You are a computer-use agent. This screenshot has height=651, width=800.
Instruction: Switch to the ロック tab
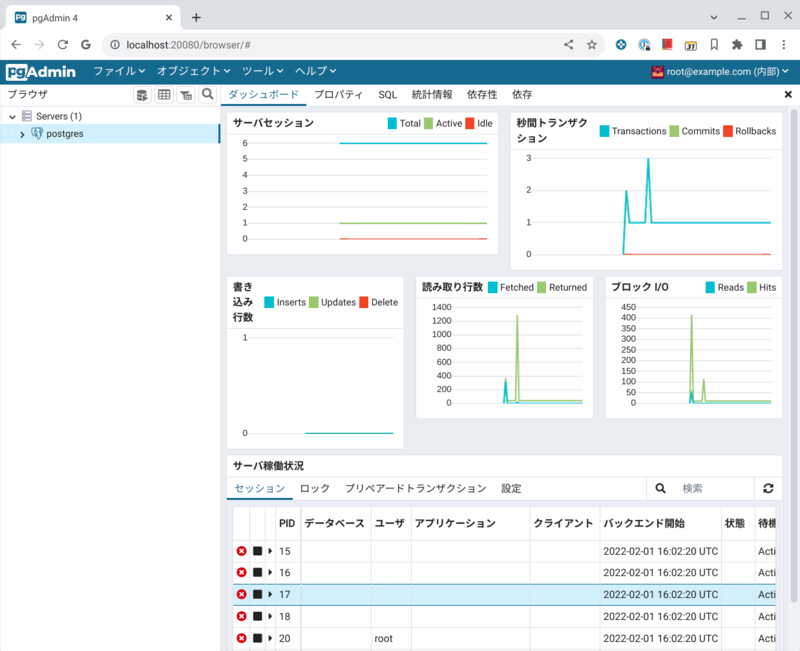(x=314, y=489)
